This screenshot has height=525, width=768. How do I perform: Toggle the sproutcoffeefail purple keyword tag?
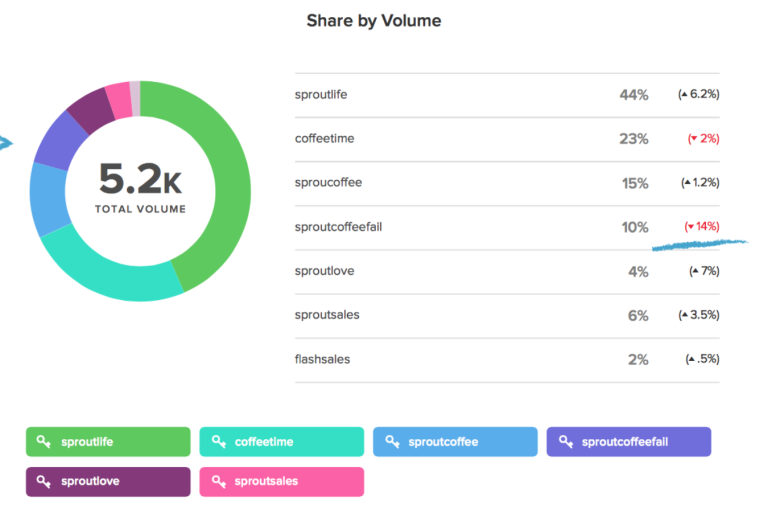click(x=629, y=442)
